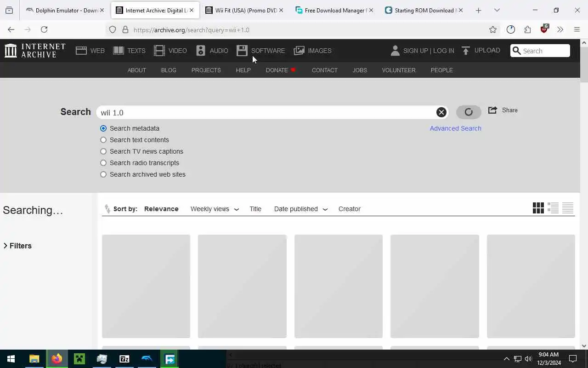This screenshot has height=368, width=588.
Task: Open the new tab plus button
Action: point(478,10)
